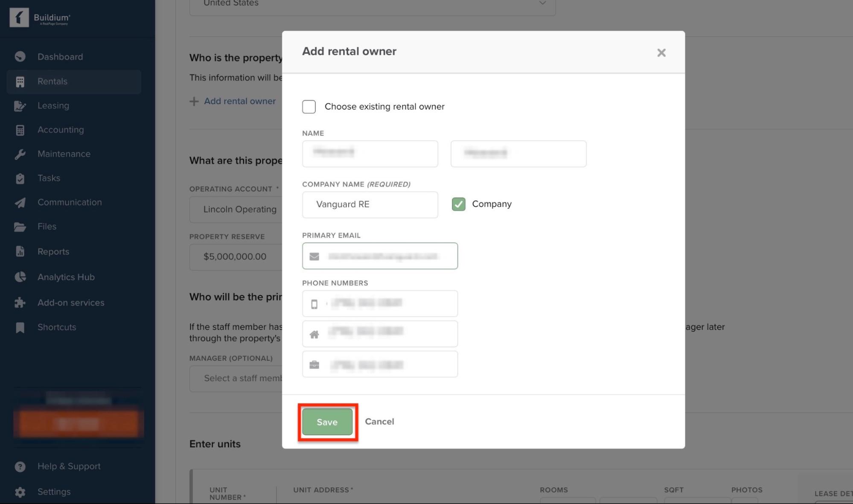Click the Analytics Hub pie chart icon

[20, 277]
